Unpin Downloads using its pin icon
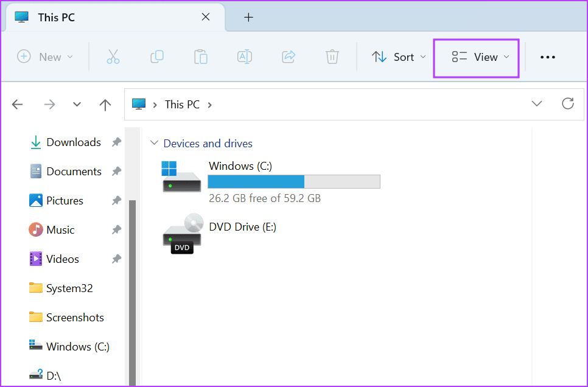The image size is (588, 387). click(x=117, y=142)
